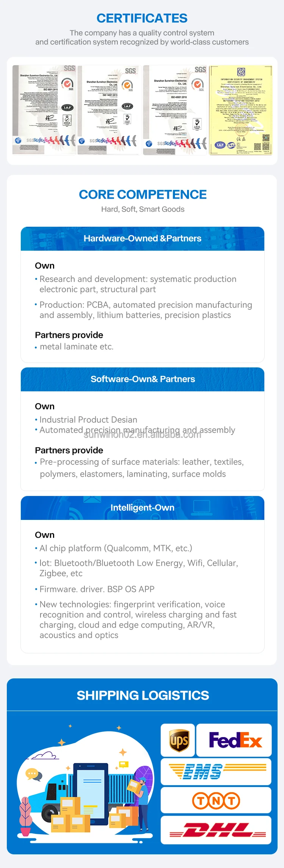Click the chat bubble icon in illustration
This screenshot has width=284, height=868.
[x=33, y=774]
